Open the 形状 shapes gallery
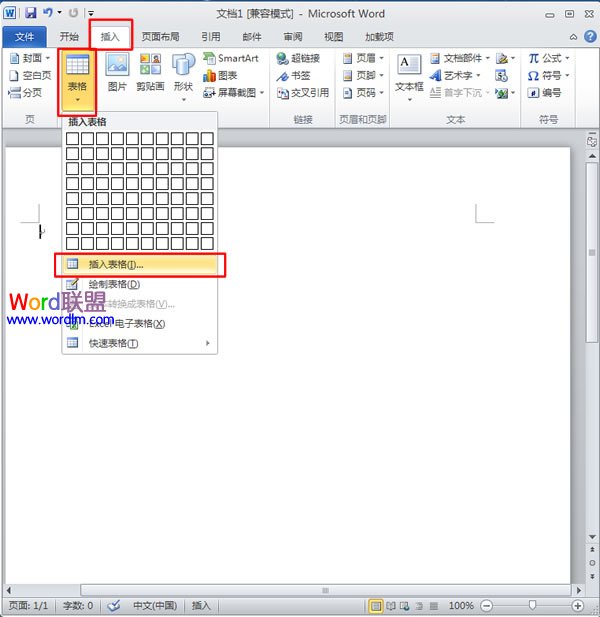This screenshot has width=600, height=617. 183,77
